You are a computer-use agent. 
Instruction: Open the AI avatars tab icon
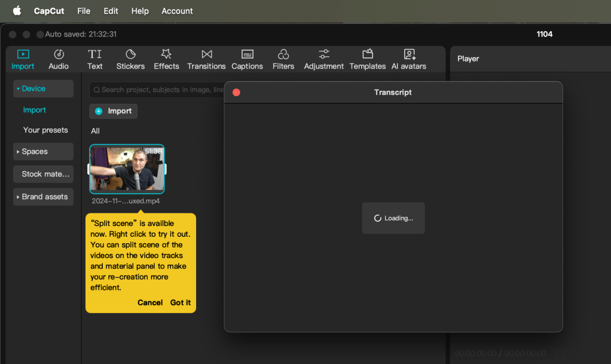tap(409, 54)
